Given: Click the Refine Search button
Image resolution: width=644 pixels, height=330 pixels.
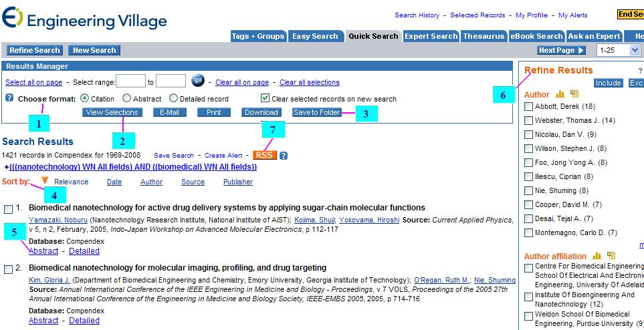Looking at the screenshot, I should tap(35, 50).
